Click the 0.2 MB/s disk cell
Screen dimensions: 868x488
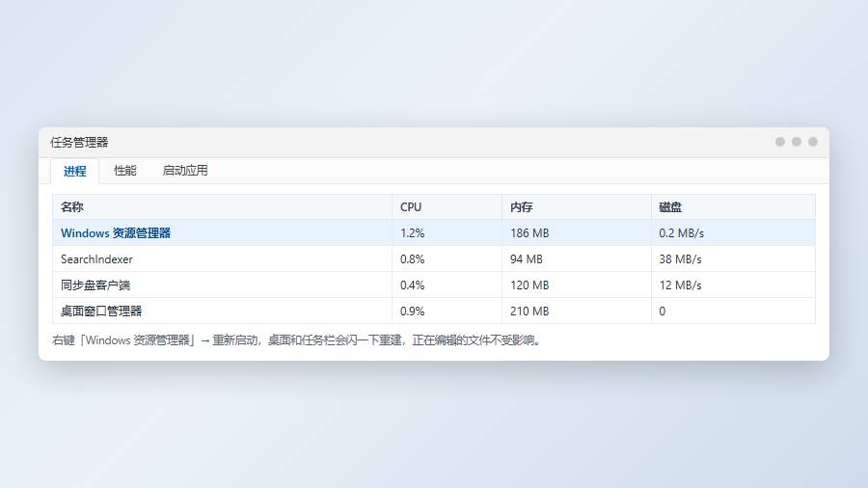click(733, 233)
